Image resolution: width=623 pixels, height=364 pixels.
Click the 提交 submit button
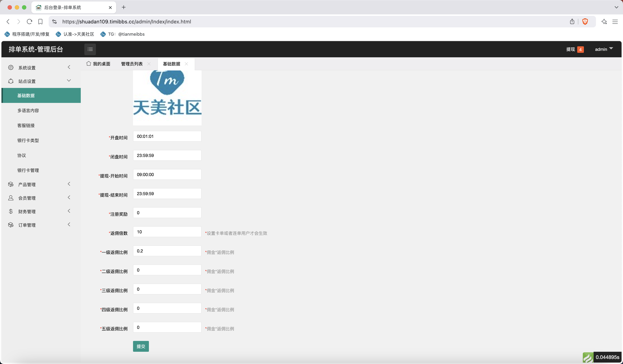click(141, 346)
